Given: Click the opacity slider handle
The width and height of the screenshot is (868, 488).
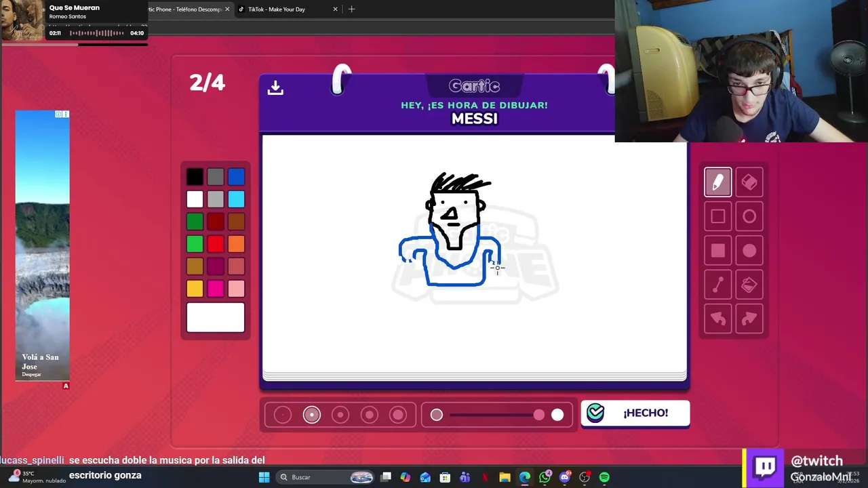Looking at the screenshot, I should click(x=538, y=415).
